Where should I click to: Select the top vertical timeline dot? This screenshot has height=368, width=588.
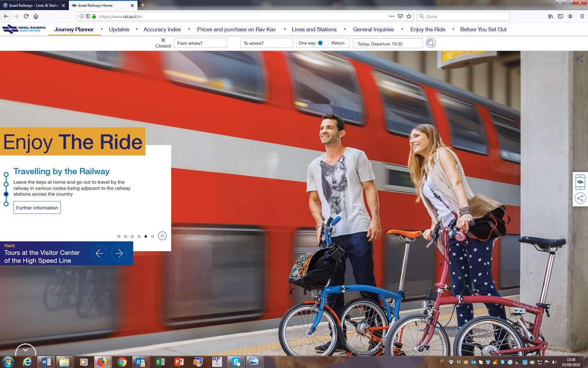[x=6, y=175]
